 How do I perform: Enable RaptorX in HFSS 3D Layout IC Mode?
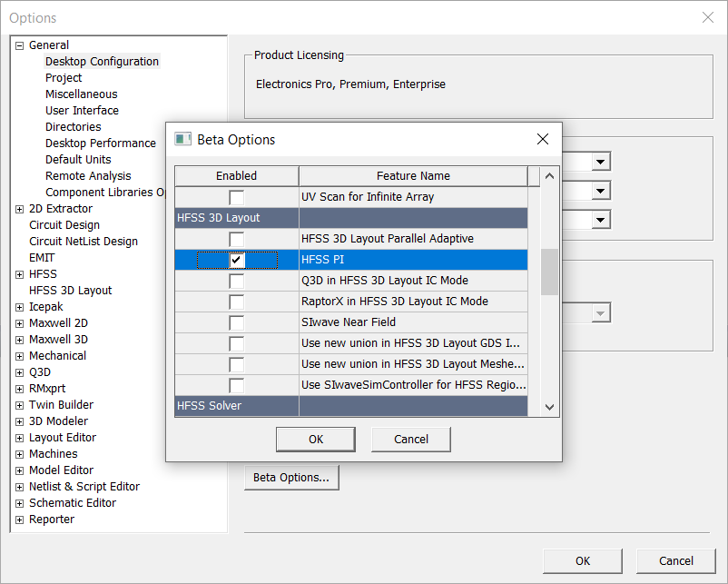pyautogui.click(x=239, y=302)
